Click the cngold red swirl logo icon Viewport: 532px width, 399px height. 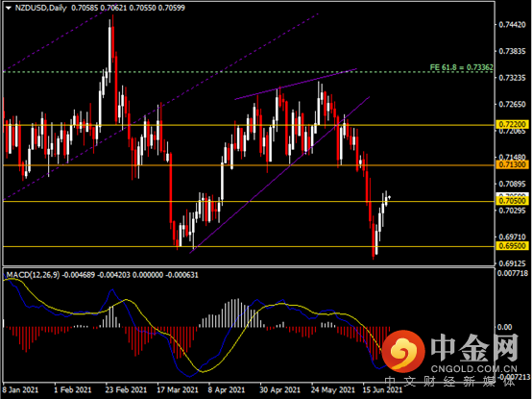pos(403,350)
